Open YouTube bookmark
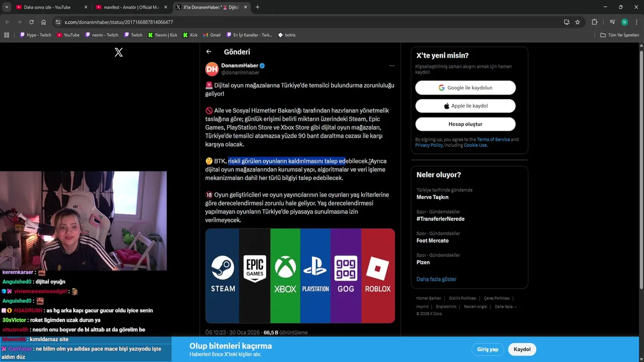The image size is (644, 362). click(x=68, y=35)
